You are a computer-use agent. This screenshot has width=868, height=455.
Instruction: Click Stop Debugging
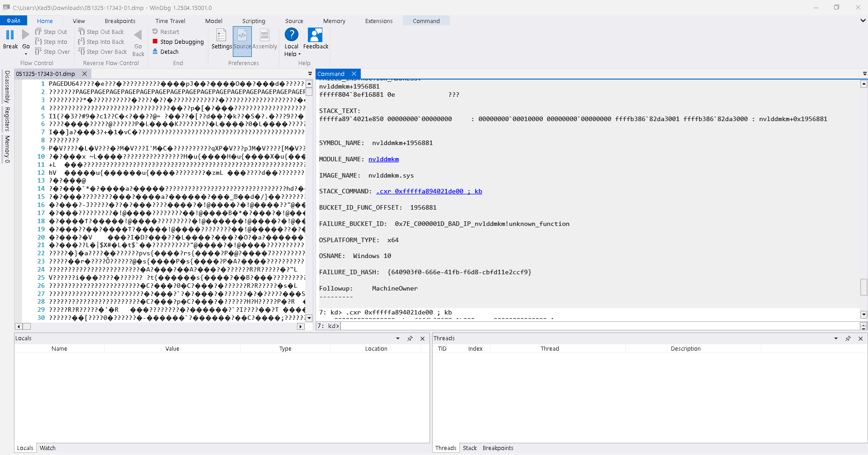tap(178, 42)
